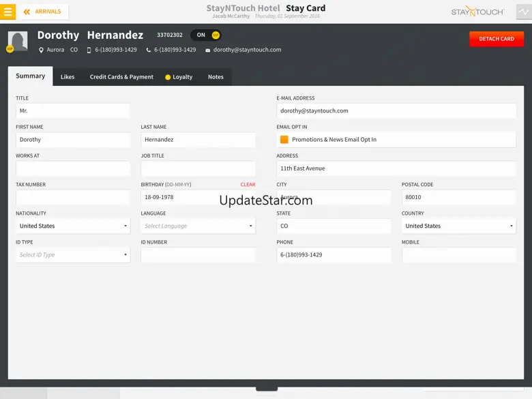Edit the Birthday field
The width and height of the screenshot is (532, 399).
(x=198, y=198)
